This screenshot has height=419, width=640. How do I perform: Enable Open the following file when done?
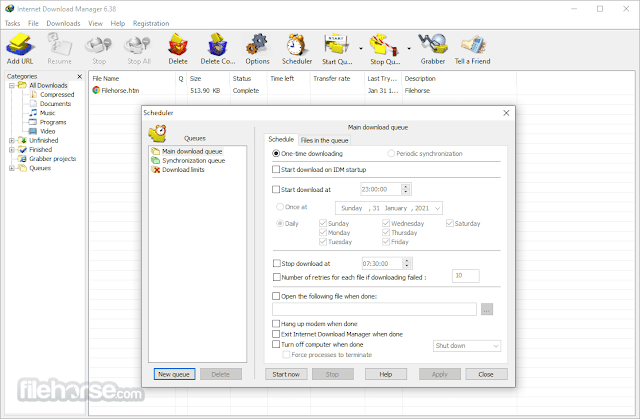[x=276, y=296]
